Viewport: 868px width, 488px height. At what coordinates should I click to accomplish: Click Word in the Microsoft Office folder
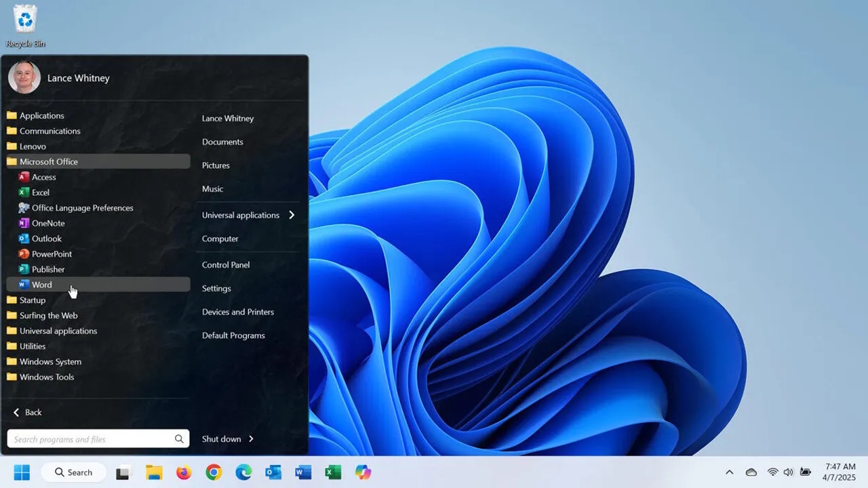click(41, 285)
